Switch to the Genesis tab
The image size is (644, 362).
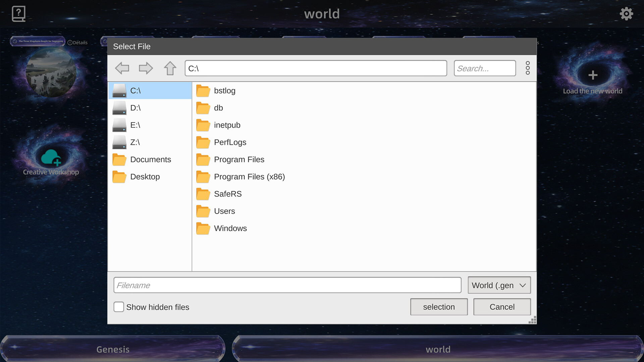coord(112,349)
